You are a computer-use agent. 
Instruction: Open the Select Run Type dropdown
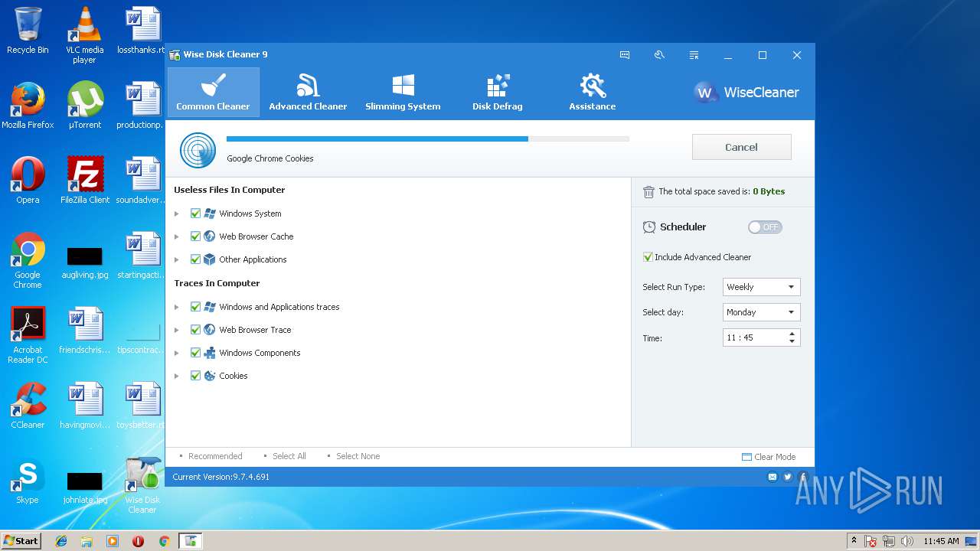[x=761, y=287]
